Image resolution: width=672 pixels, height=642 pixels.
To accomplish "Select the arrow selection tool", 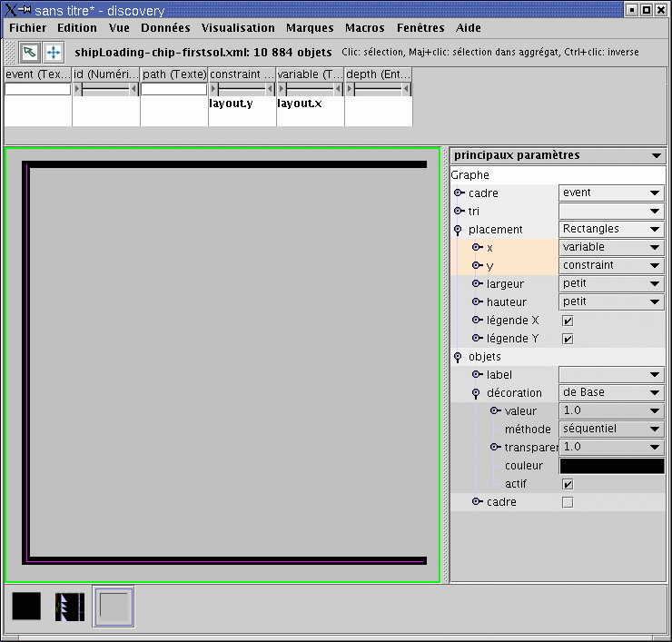I will [x=29, y=53].
